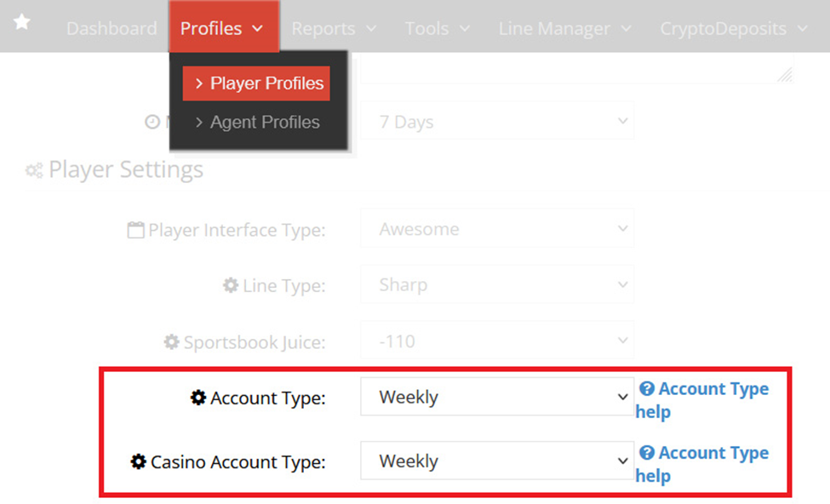The image size is (830, 504).
Task: Open Account Type help beside Casino Account Type
Action: click(x=702, y=464)
